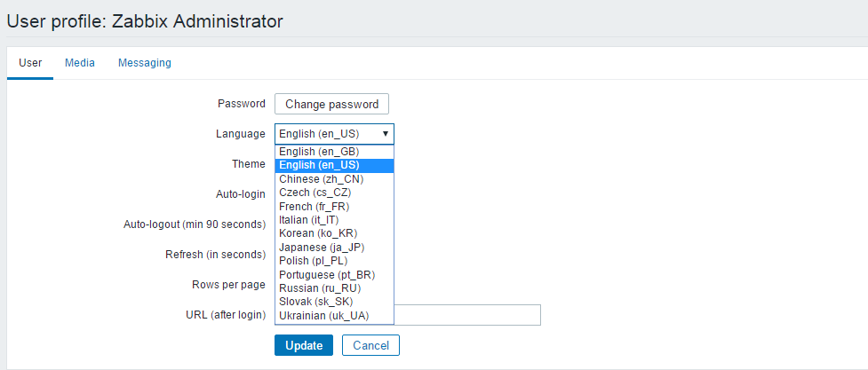
Task: Pick Korean (ko_KR) from dropdown
Action: click(x=333, y=233)
